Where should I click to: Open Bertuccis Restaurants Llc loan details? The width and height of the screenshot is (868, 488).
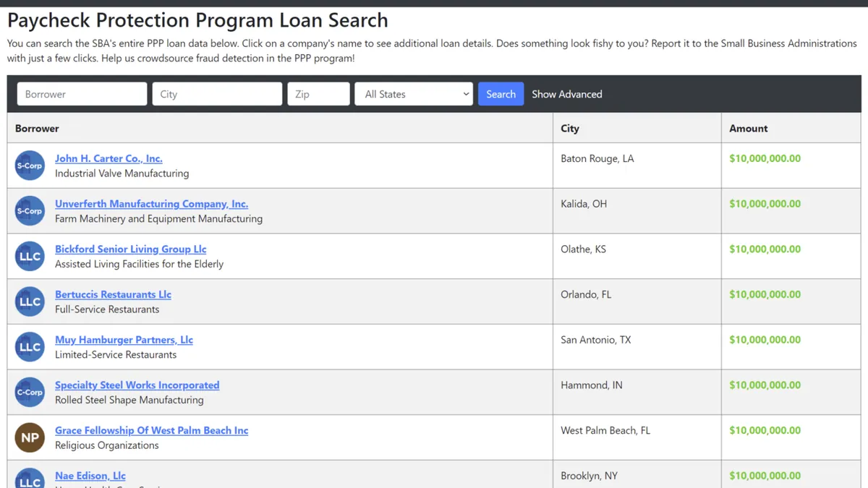click(113, 294)
